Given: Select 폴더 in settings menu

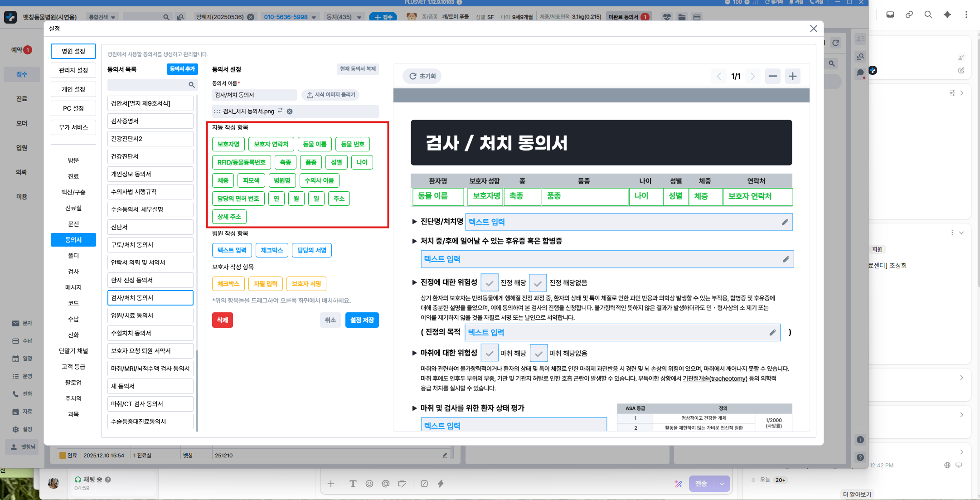Looking at the screenshot, I should click(x=73, y=256).
